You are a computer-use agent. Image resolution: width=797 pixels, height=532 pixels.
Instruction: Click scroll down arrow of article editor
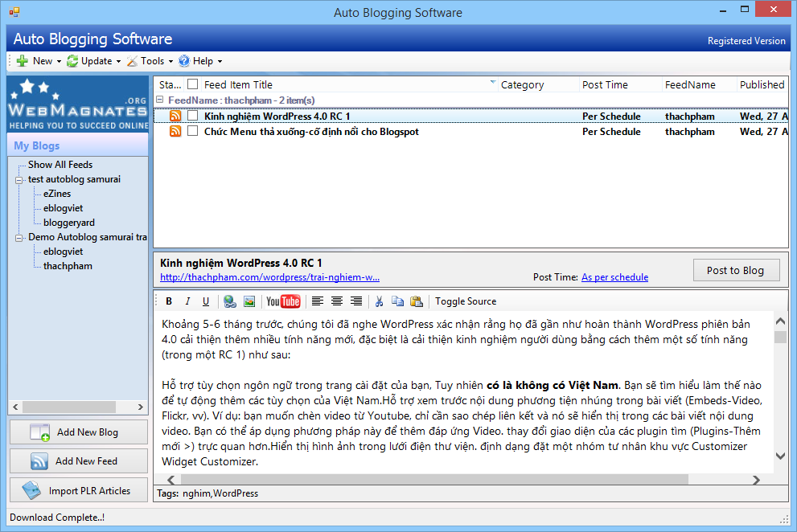781,456
